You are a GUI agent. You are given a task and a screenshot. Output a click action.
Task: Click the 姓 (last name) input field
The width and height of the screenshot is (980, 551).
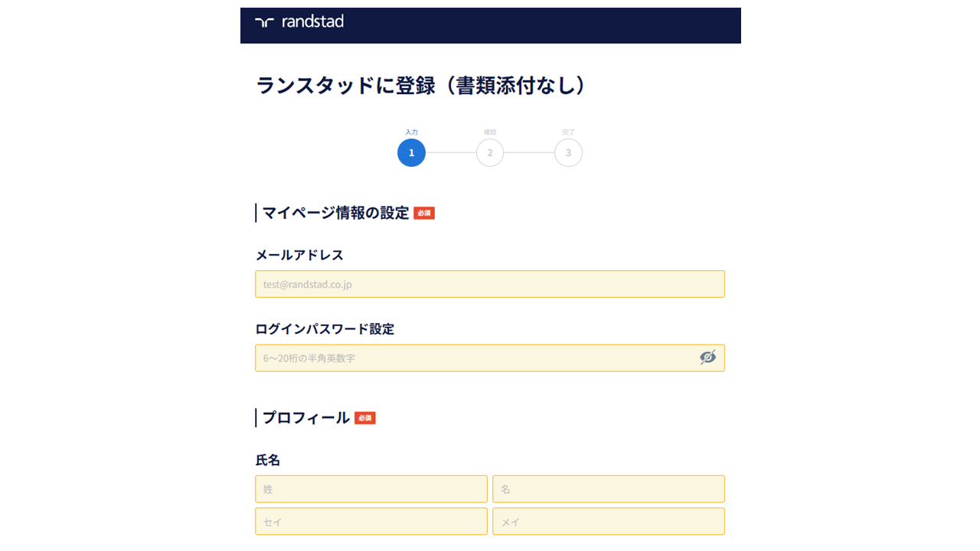pos(371,489)
